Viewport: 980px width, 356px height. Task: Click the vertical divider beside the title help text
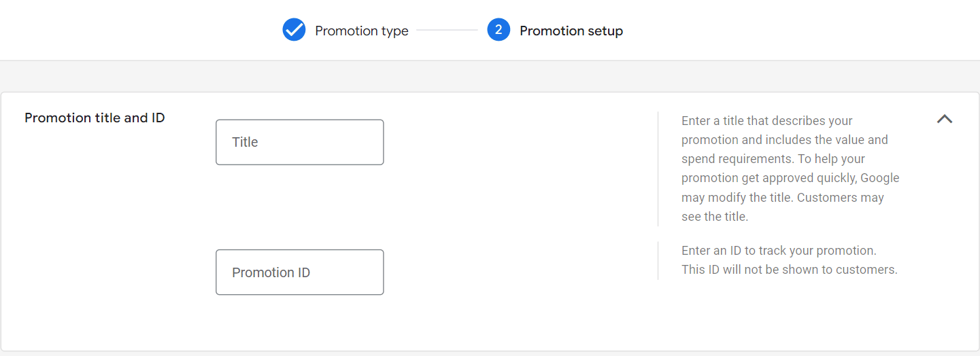(658, 169)
